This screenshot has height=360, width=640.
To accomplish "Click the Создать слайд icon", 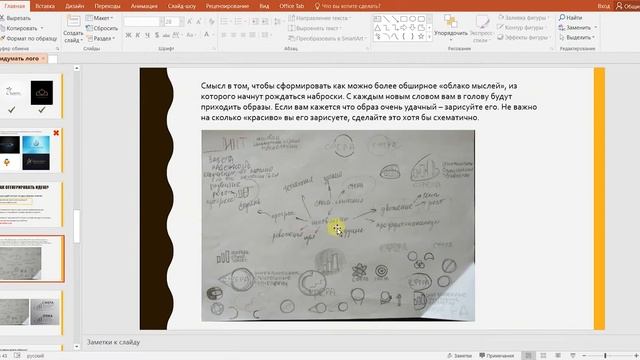I will (73, 21).
